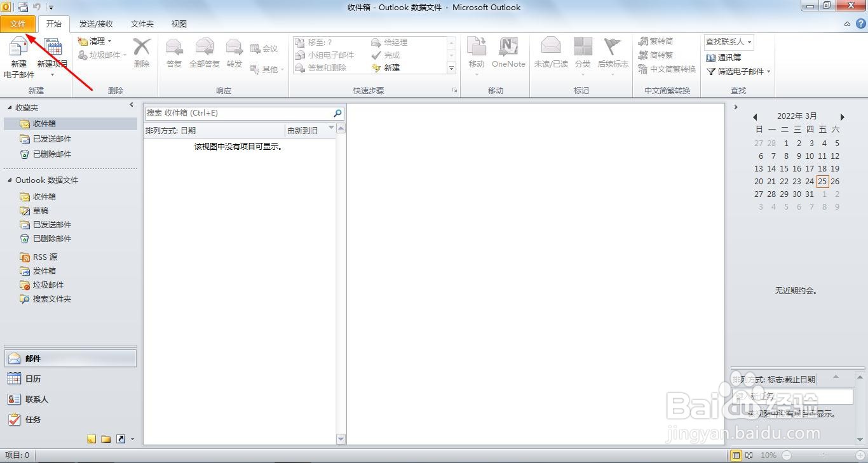868x463 pixels.
Task: Select the Search Folders (搜索文件夹) item
Action: (46, 299)
